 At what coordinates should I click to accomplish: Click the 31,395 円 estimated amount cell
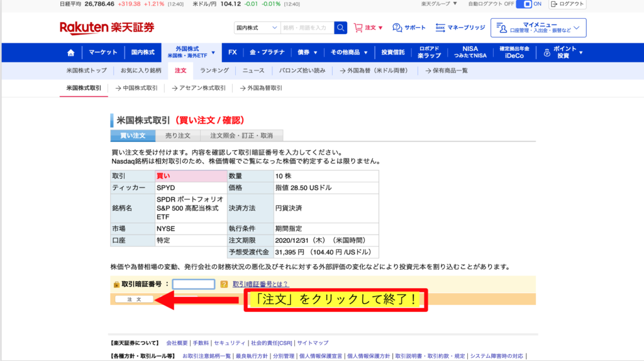[326, 252]
